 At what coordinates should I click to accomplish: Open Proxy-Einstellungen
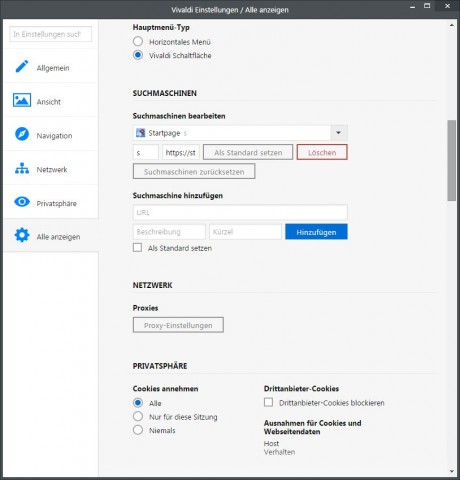click(178, 325)
